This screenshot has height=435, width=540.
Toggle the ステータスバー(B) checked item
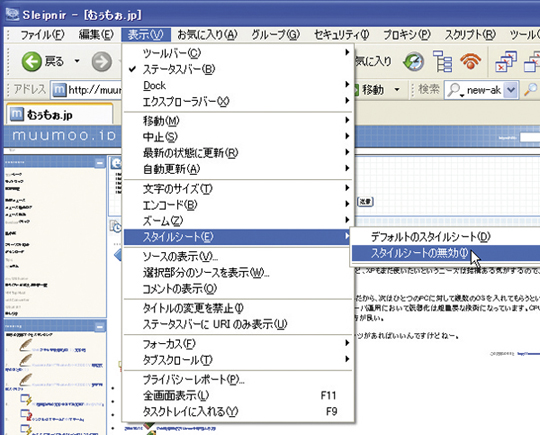coord(238,69)
